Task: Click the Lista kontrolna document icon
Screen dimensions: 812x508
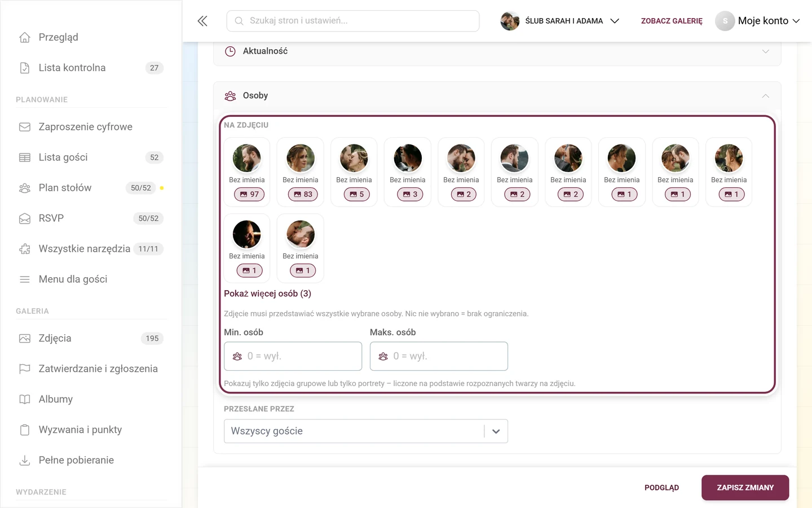Action: (25, 68)
